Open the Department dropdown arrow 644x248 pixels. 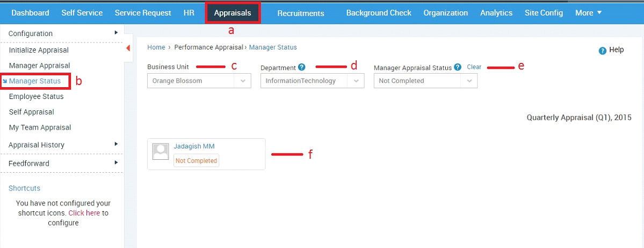(x=356, y=81)
